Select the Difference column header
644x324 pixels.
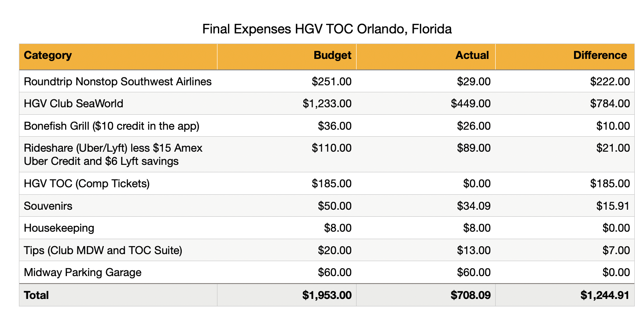[x=600, y=55]
